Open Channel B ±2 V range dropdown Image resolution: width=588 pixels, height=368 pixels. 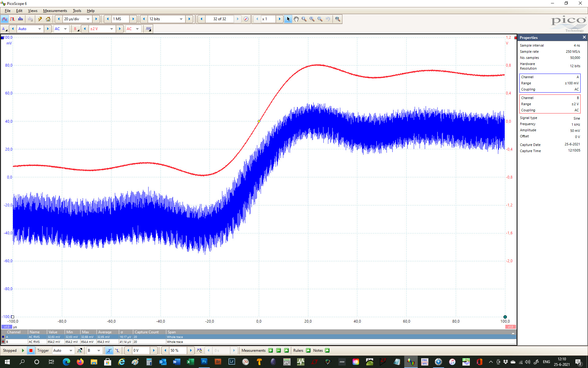[x=111, y=29]
